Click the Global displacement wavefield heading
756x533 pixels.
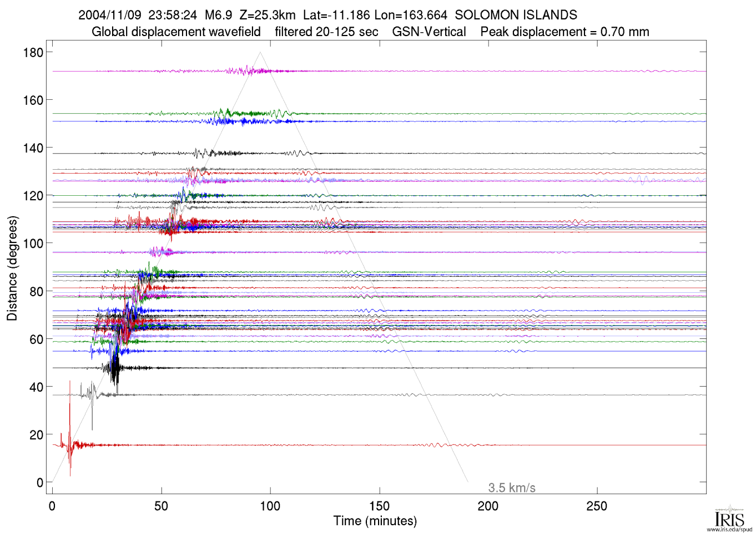pos(176,32)
